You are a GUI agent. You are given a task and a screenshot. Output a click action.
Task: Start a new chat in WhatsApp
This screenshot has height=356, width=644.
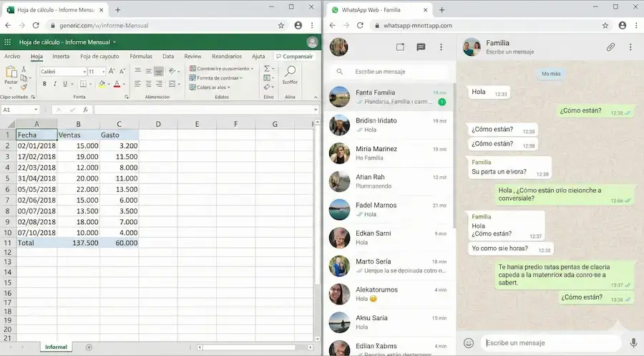pyautogui.click(x=421, y=47)
